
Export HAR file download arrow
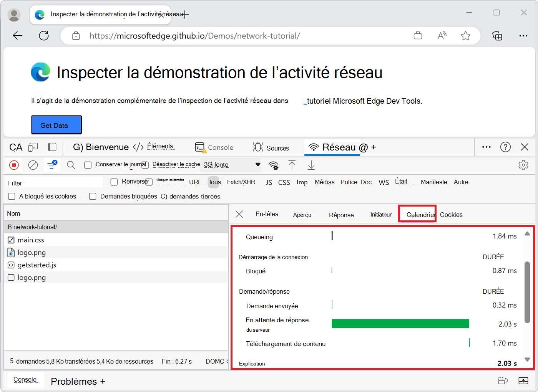[311, 165]
